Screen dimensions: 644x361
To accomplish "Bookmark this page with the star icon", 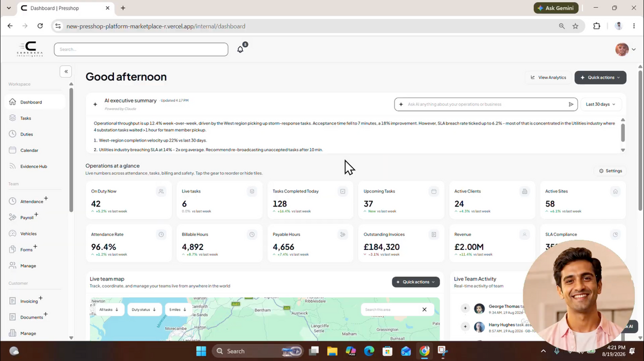I will [x=575, y=26].
